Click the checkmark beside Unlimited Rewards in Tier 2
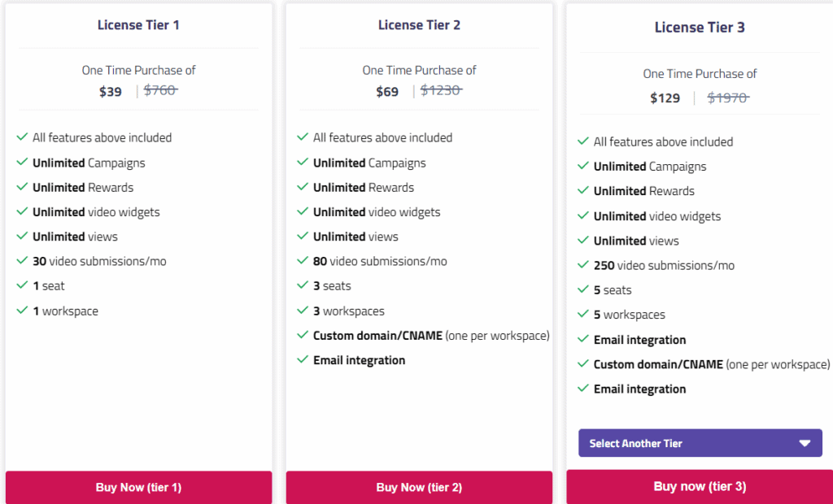This screenshot has width=833, height=504. click(x=303, y=187)
